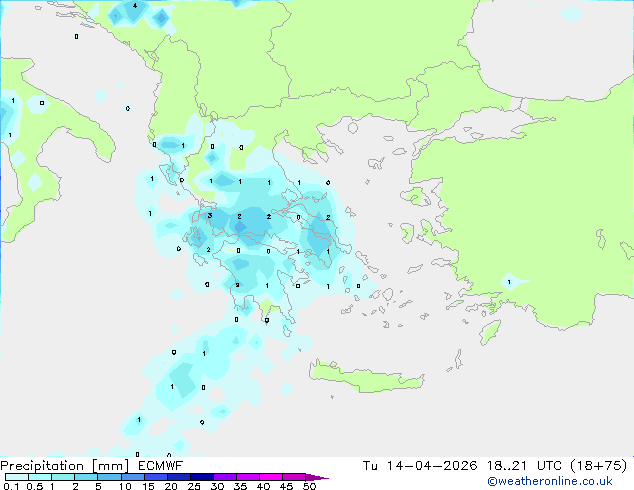
Task: Click the 20–25 mm legend swatch
Action: pyautogui.click(x=178, y=477)
